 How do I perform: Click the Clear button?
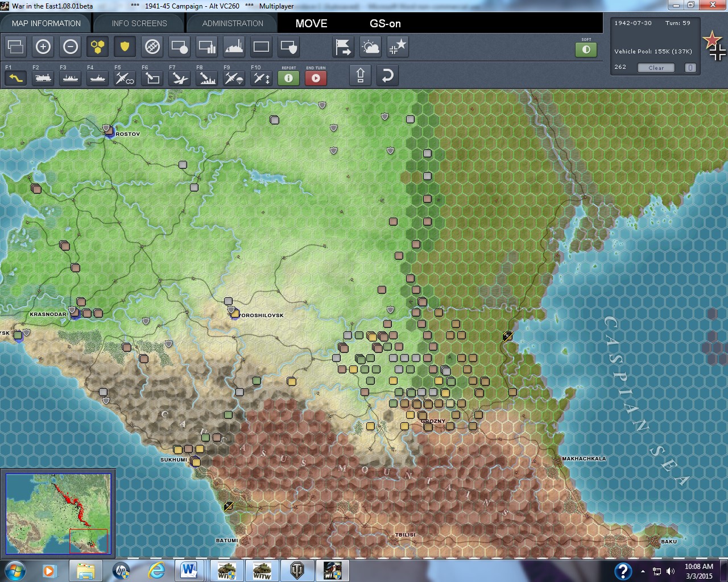pos(656,68)
